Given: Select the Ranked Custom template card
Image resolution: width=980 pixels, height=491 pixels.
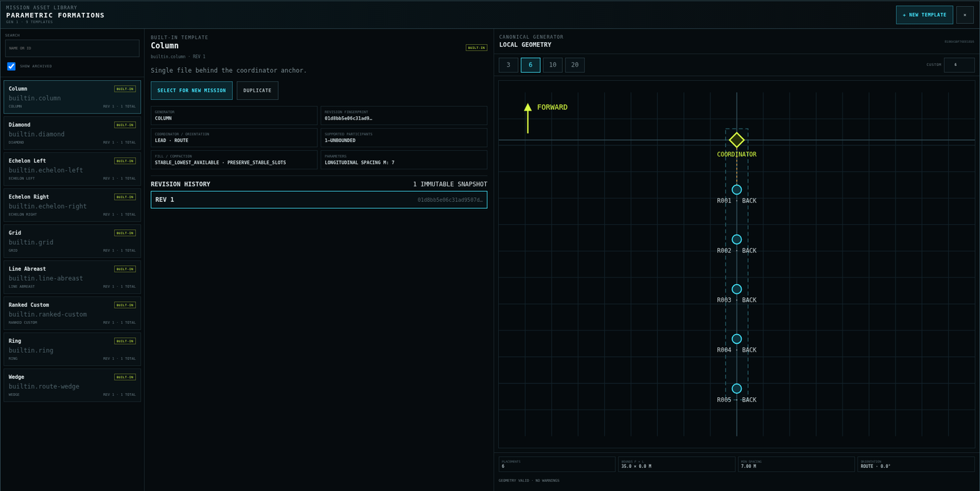Looking at the screenshot, I should [72, 313].
